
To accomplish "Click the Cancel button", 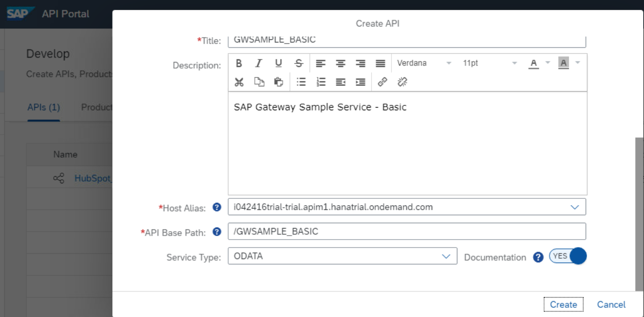I will tap(611, 305).
